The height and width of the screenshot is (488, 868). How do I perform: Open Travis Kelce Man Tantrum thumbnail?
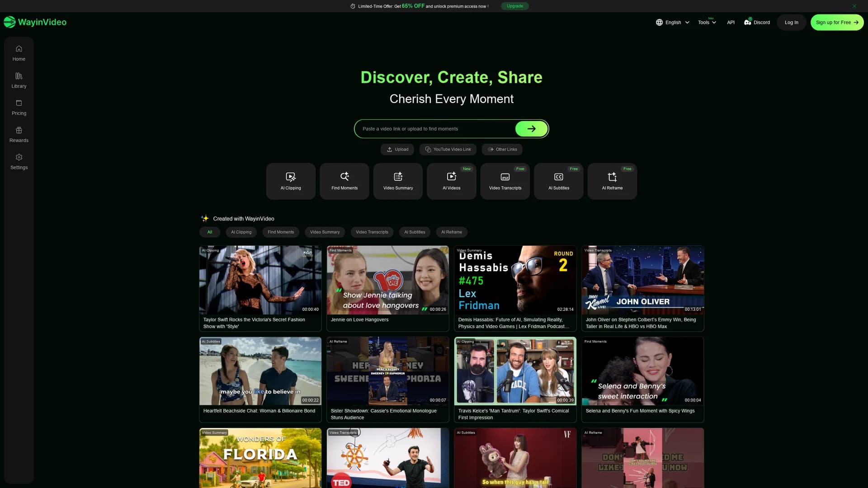515,371
